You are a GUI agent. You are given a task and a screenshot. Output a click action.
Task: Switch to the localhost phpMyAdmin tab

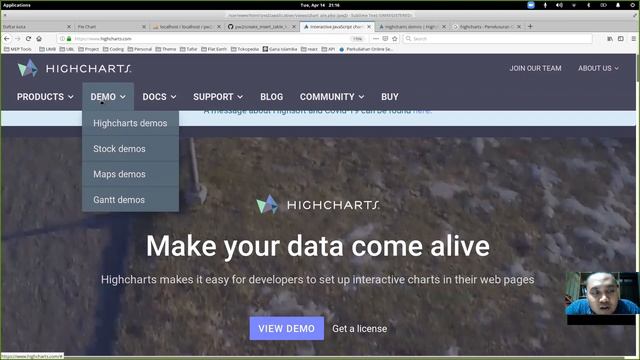pyautogui.click(x=186, y=27)
